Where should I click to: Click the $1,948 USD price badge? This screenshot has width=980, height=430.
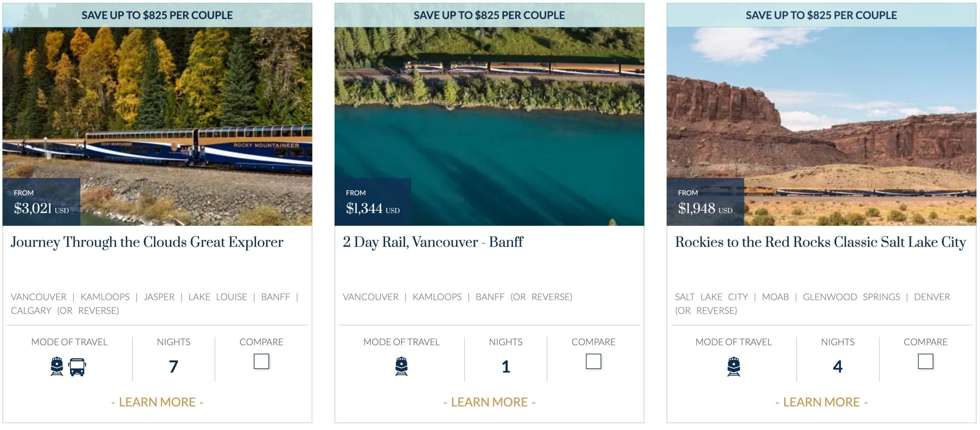pos(705,202)
